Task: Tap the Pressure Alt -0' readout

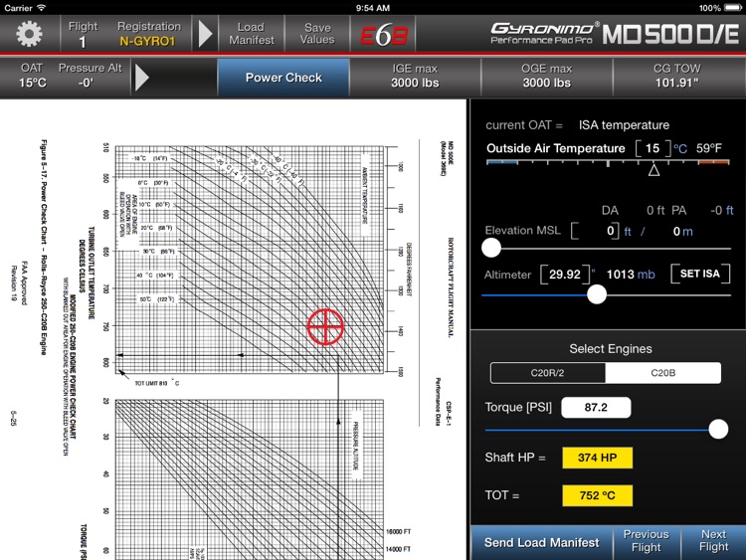Action: pos(90,76)
